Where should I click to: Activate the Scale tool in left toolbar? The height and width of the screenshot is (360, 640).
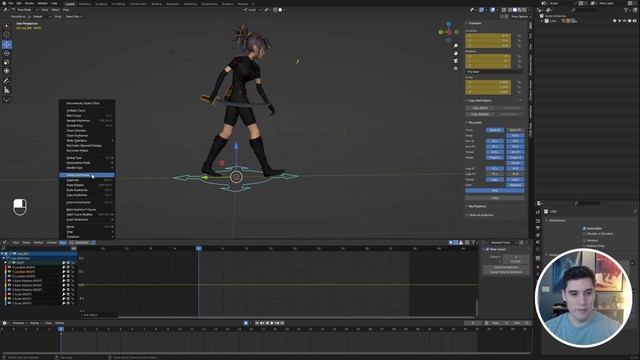pyautogui.click(x=7, y=62)
